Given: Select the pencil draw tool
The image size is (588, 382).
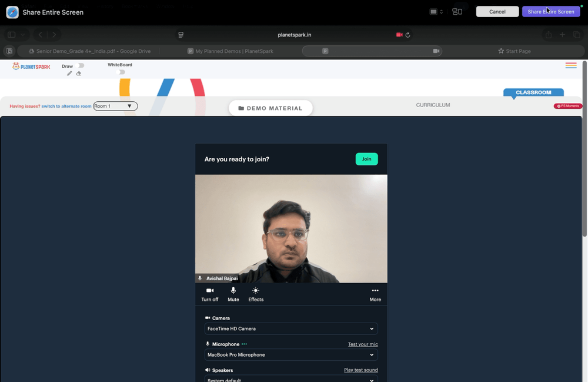Looking at the screenshot, I should click(x=69, y=74).
